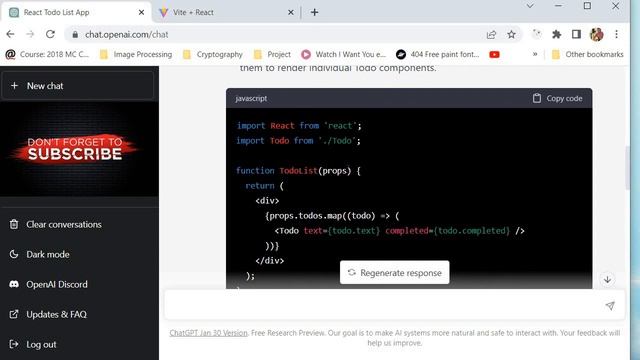Close the Vite + React tab

291,12
